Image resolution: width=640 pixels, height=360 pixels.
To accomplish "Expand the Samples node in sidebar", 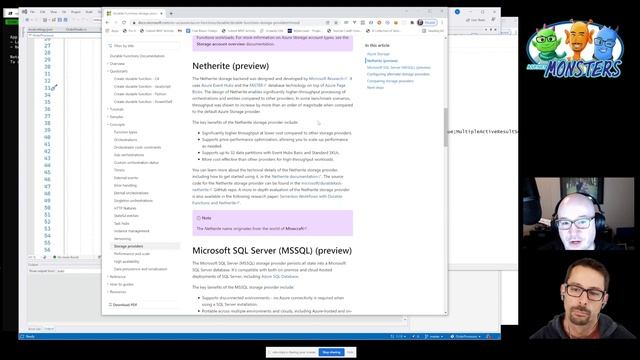I will (116, 117).
